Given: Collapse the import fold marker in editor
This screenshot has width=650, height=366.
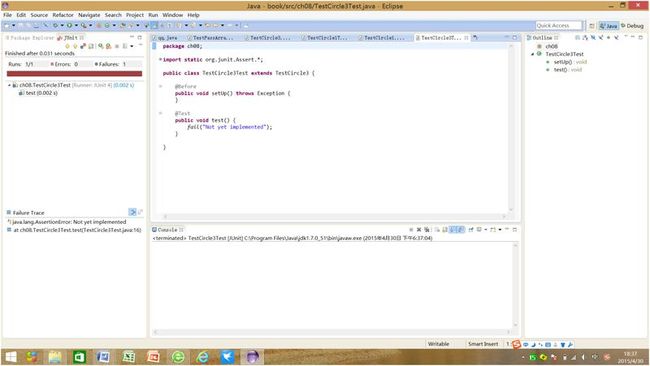Looking at the screenshot, I should (160, 60).
